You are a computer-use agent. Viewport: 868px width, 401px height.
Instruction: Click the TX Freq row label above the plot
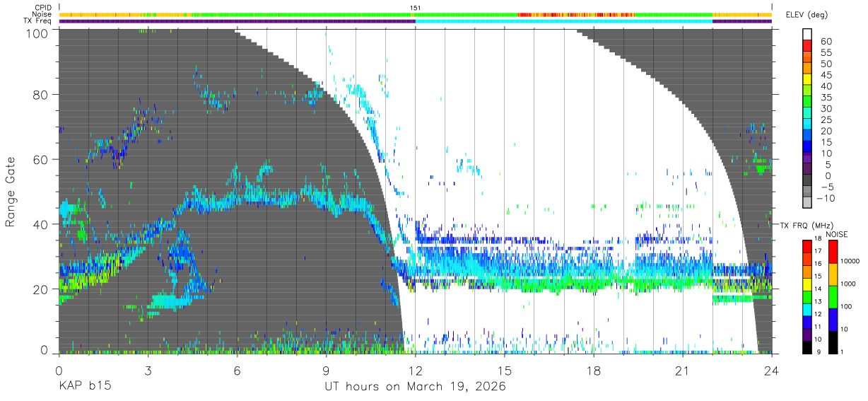(x=39, y=21)
